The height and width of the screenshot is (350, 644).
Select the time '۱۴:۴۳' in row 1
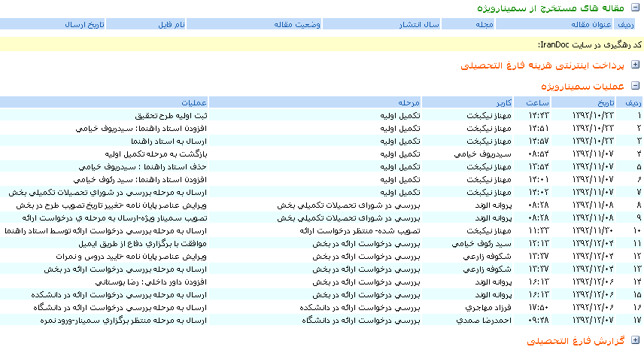pyautogui.click(x=539, y=115)
